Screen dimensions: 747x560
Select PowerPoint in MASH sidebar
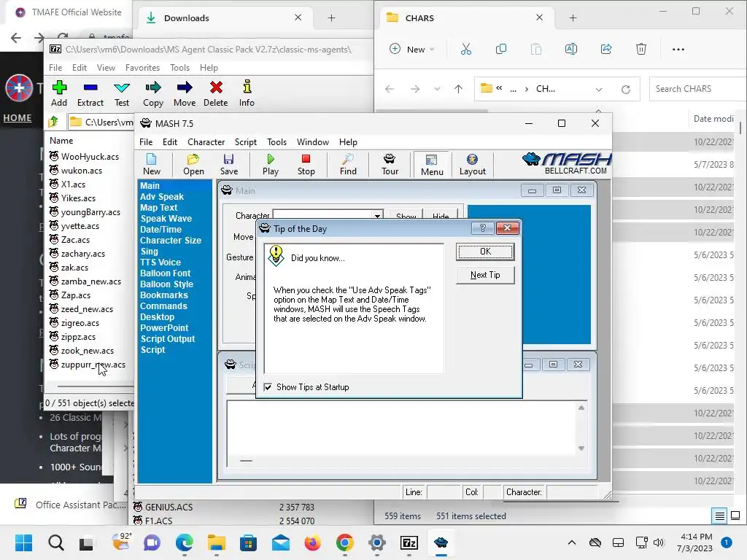[x=164, y=328]
